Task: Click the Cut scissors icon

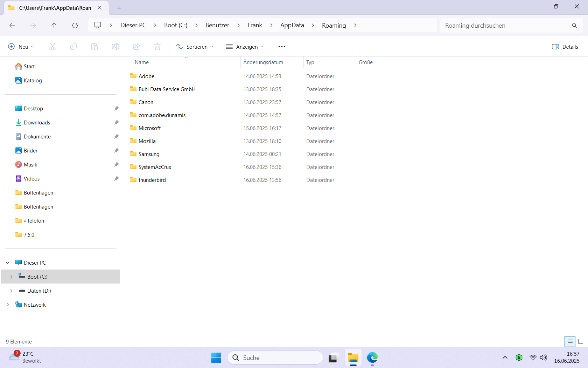Action: click(x=52, y=47)
